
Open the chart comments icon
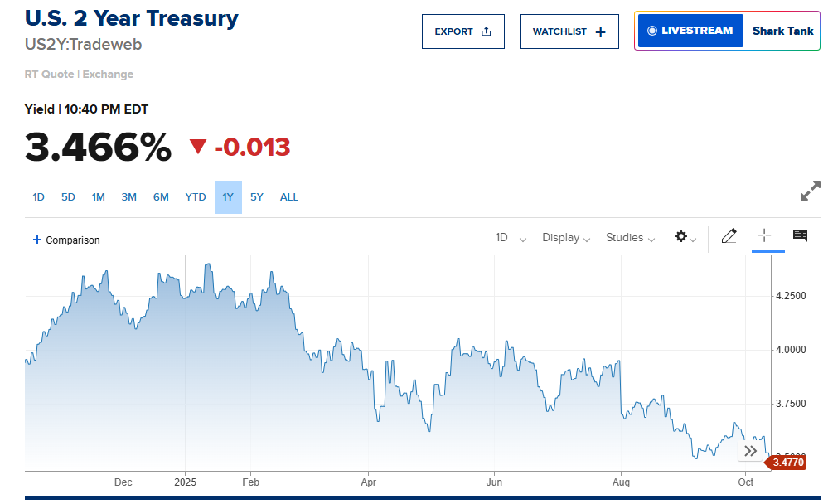pyautogui.click(x=800, y=236)
